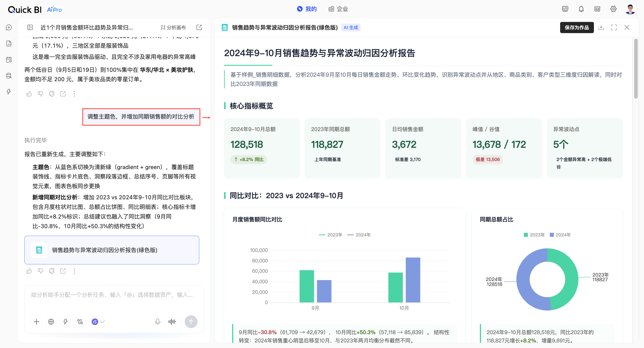Click the 日均销售金额 value 3,672
This screenshot has height=348, width=644.
404,144
